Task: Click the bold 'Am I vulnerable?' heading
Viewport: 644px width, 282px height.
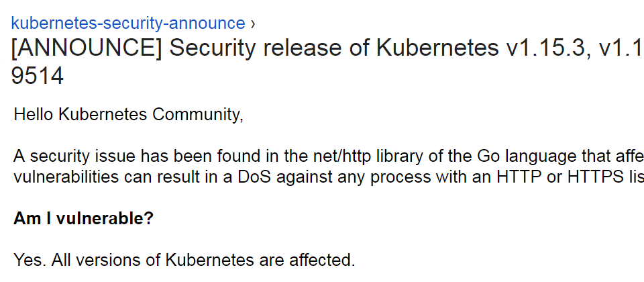Action: click(83, 219)
